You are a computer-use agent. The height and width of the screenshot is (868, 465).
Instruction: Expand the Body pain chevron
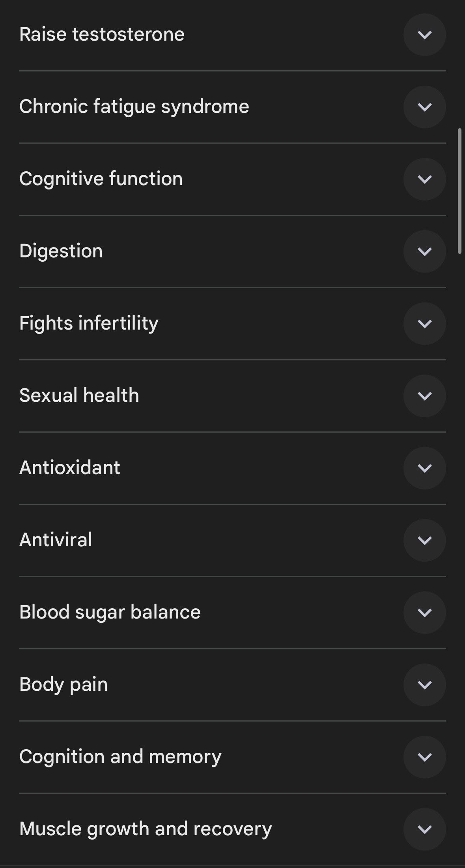tap(424, 685)
